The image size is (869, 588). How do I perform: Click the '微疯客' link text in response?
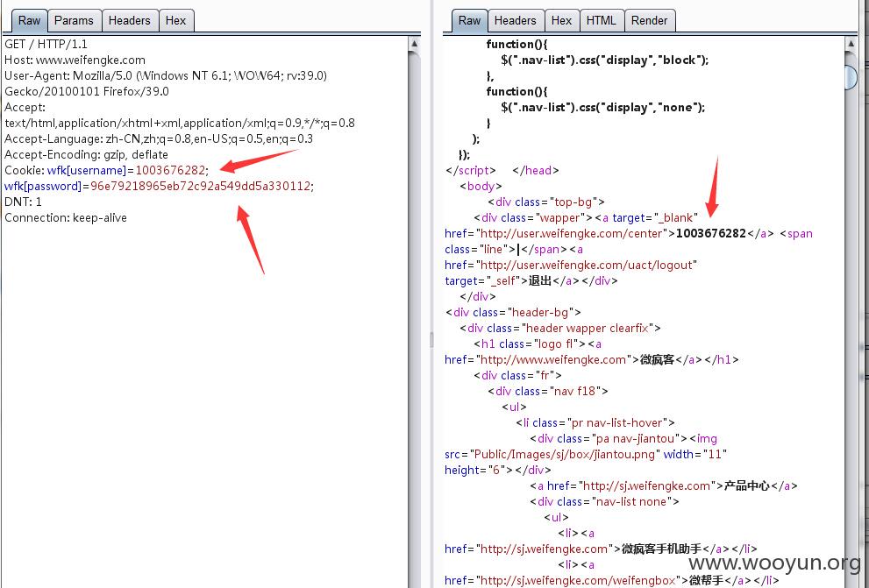658,360
